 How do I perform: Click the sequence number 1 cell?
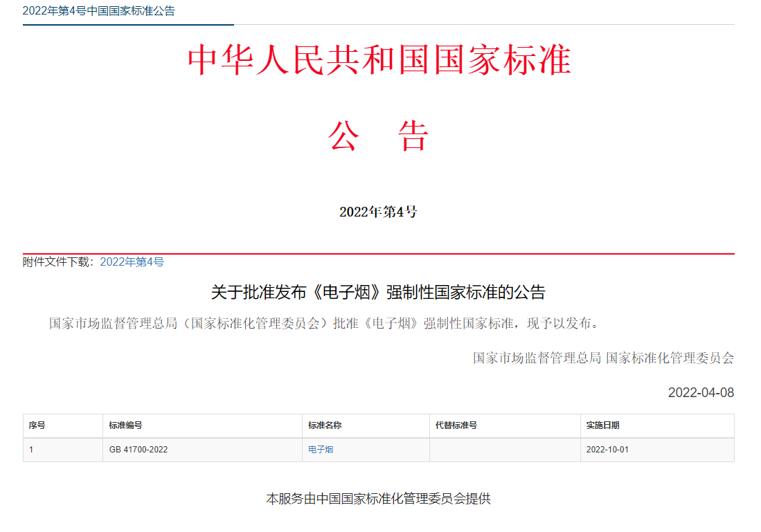(x=31, y=450)
